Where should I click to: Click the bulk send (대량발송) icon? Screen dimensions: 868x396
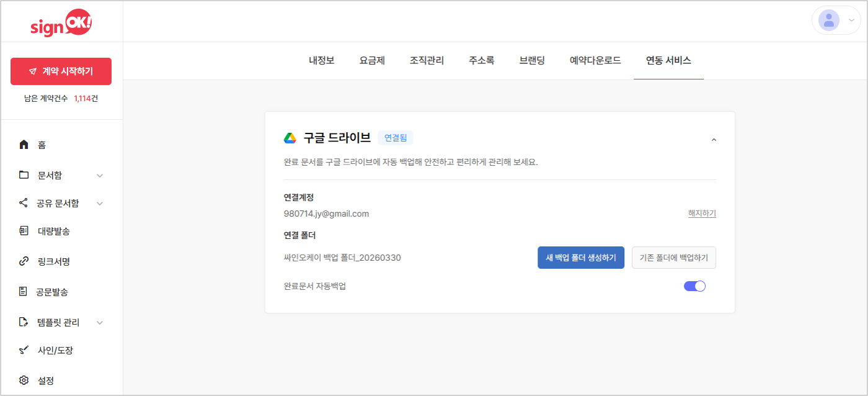(24, 231)
